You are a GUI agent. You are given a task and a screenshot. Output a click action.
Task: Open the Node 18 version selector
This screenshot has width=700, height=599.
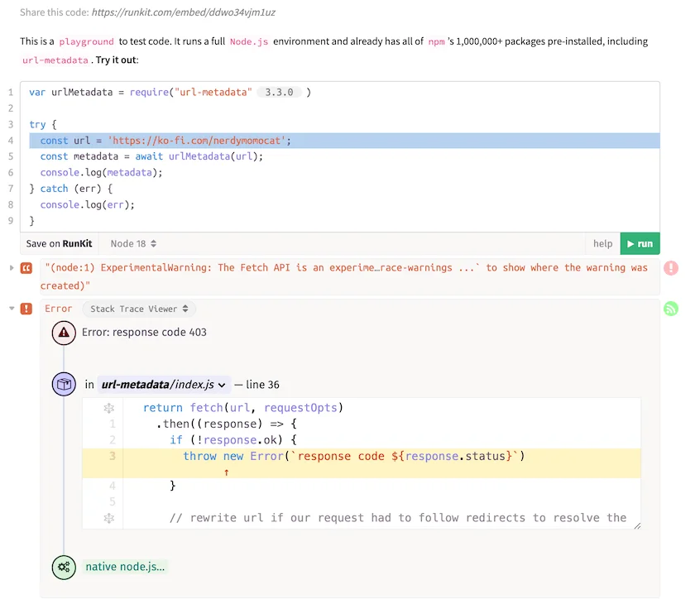tap(133, 243)
